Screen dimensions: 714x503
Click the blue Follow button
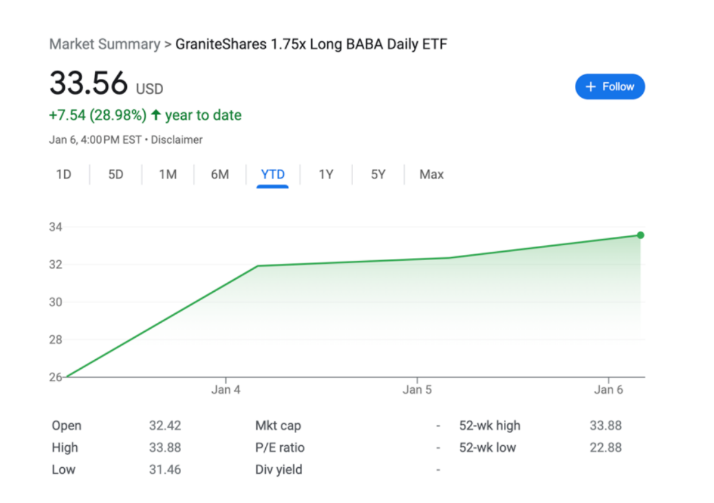[610, 86]
